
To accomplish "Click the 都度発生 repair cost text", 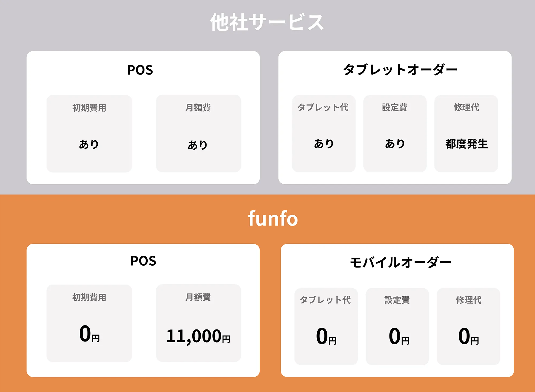I will (466, 144).
